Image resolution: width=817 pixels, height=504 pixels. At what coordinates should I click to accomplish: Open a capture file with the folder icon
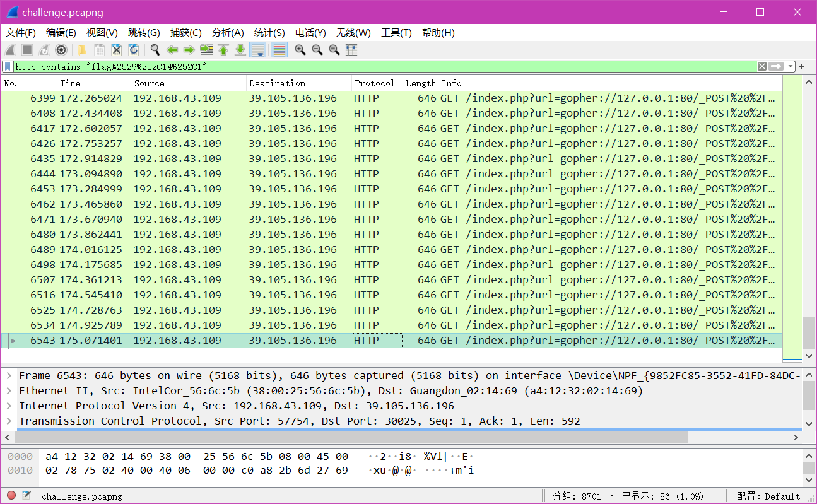tap(82, 50)
